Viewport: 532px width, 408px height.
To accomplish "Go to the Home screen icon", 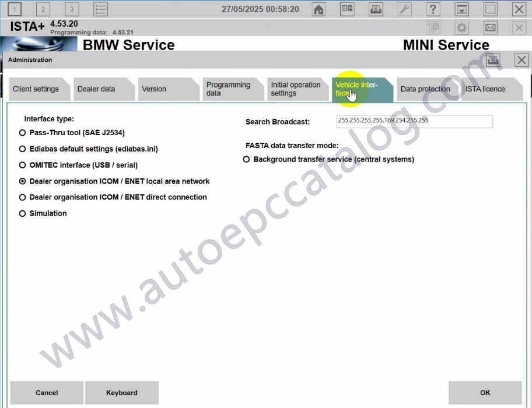I will point(318,9).
